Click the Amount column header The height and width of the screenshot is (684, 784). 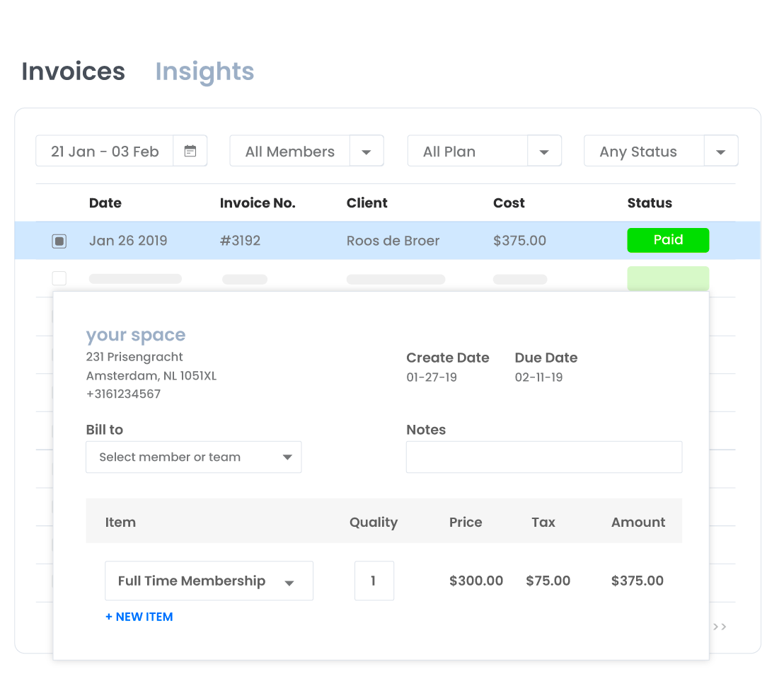pos(638,522)
